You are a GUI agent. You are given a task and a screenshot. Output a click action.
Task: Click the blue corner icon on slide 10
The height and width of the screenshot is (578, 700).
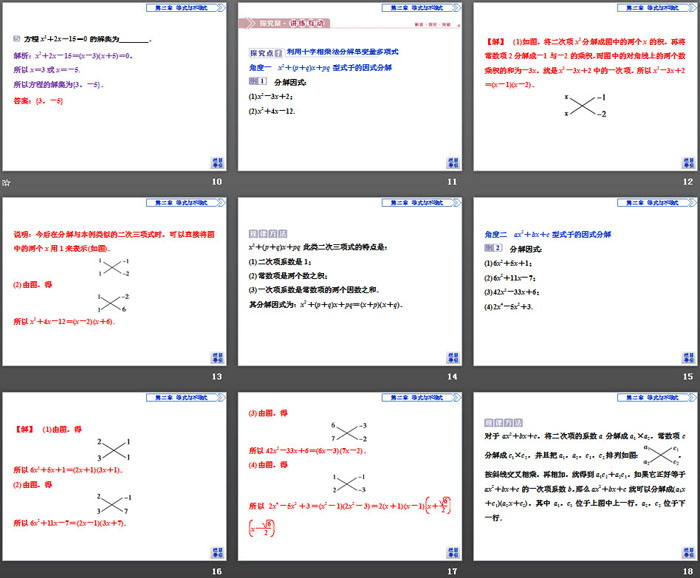[x=217, y=162]
